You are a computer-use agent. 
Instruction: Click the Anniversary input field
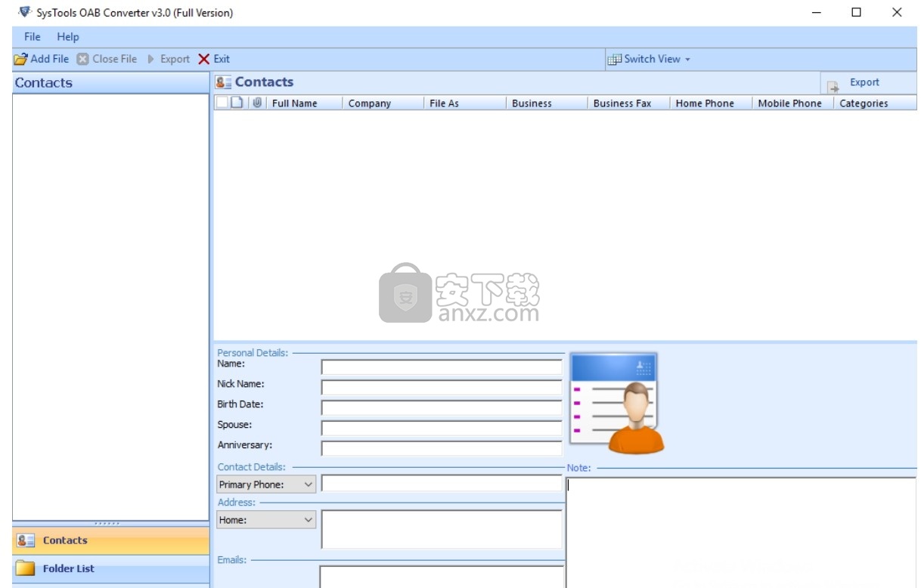coord(442,448)
